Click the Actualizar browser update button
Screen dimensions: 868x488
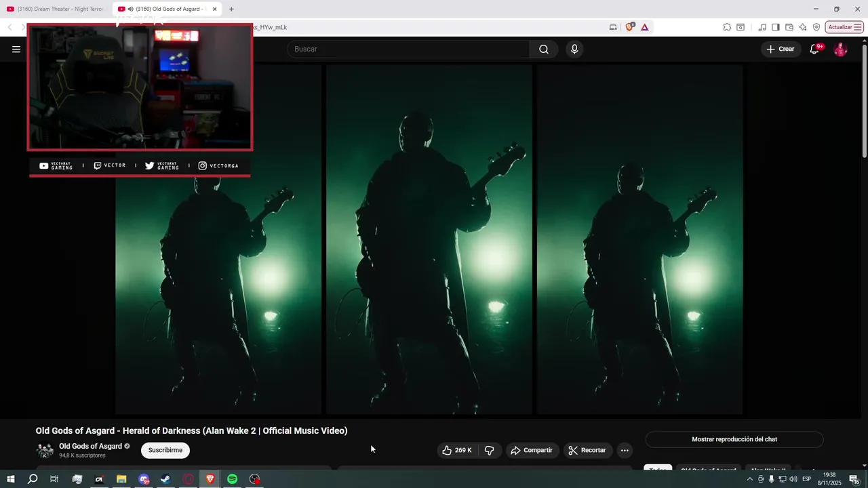(844, 27)
